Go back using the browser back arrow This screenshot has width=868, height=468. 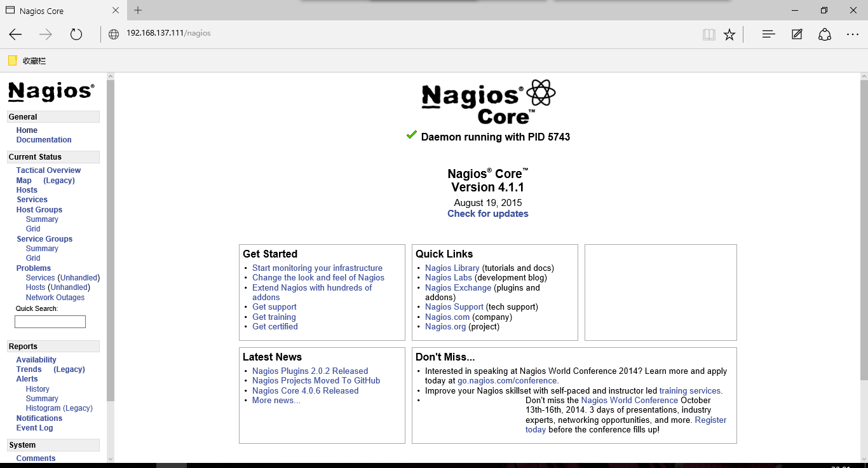coord(15,34)
